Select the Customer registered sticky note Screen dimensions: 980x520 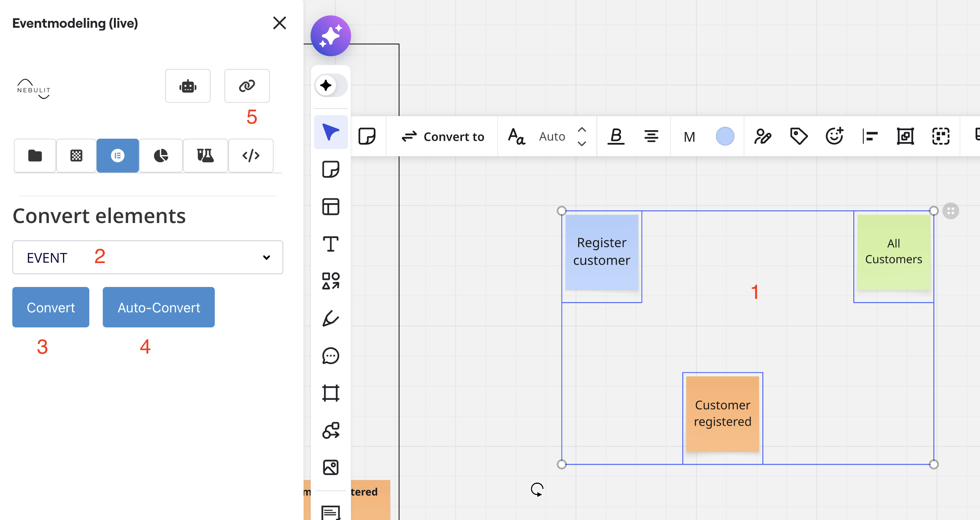(722, 414)
